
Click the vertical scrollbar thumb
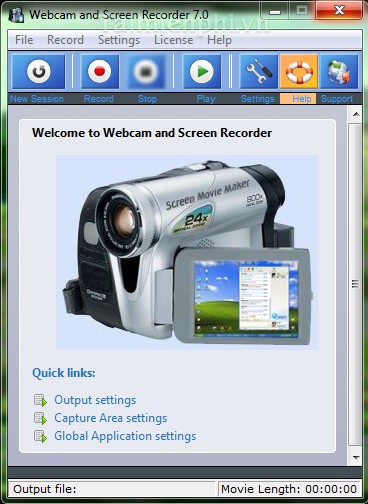(x=355, y=284)
